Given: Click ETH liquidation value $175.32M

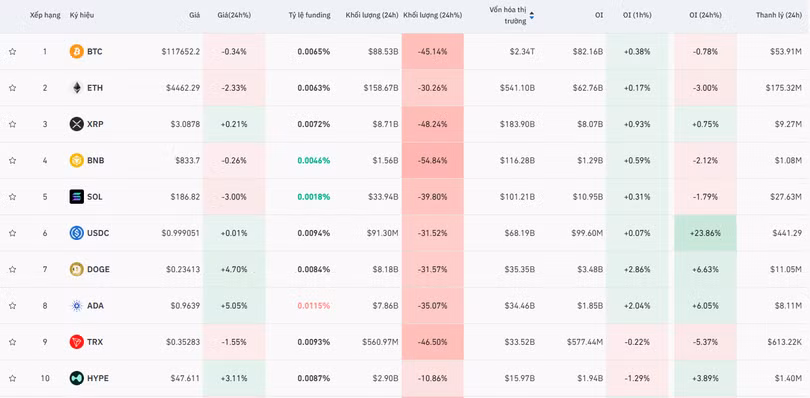Looking at the screenshot, I should click(783, 88).
